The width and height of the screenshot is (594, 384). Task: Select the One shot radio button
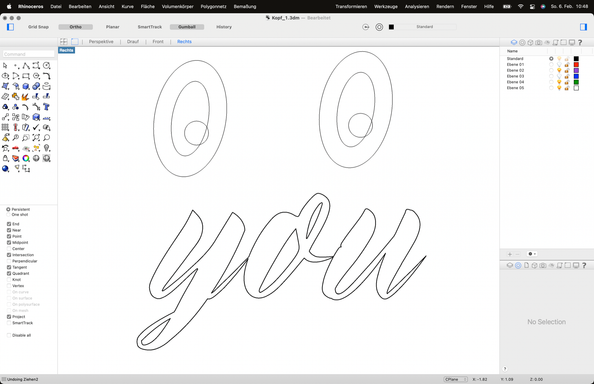point(8,215)
